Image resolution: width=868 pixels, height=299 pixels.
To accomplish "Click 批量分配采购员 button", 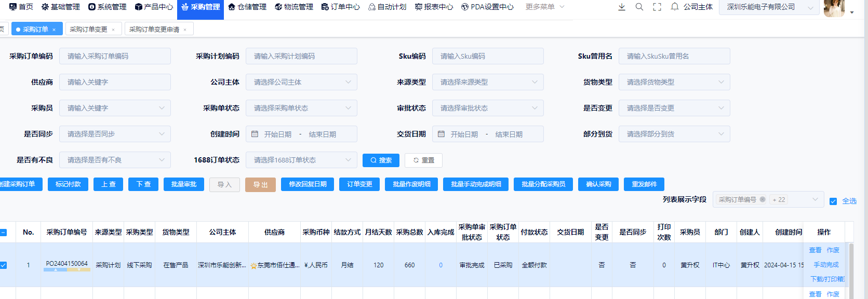I will [543, 184].
